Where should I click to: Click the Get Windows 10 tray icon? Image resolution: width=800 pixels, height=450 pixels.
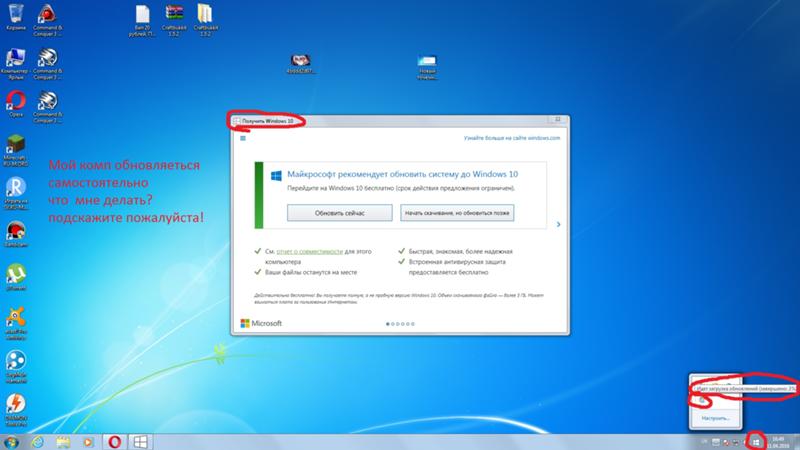coord(756,442)
